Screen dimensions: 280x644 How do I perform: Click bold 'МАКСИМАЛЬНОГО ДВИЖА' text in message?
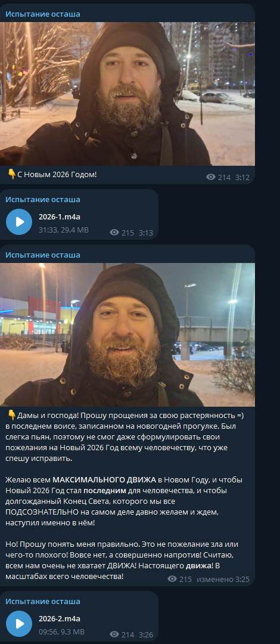pyautogui.click(x=104, y=479)
